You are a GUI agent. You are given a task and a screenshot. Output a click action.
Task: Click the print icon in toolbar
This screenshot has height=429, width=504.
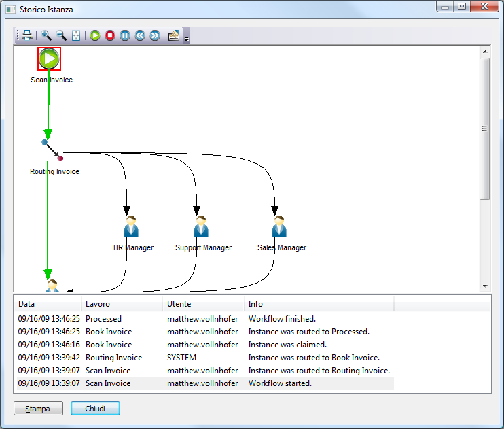[27, 35]
